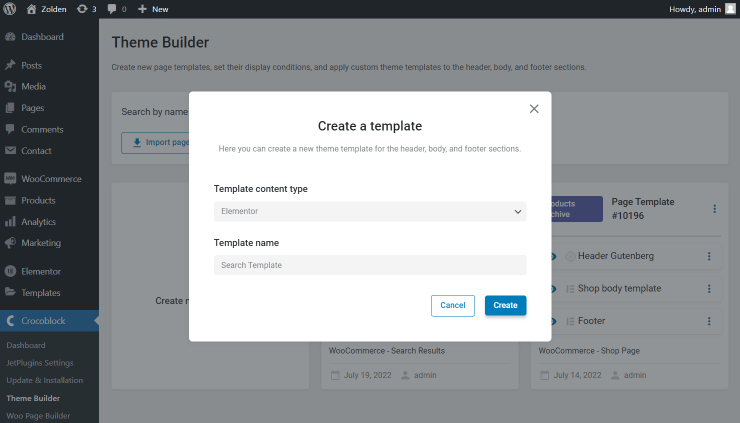Click the Contact envelope icon

tap(10, 151)
